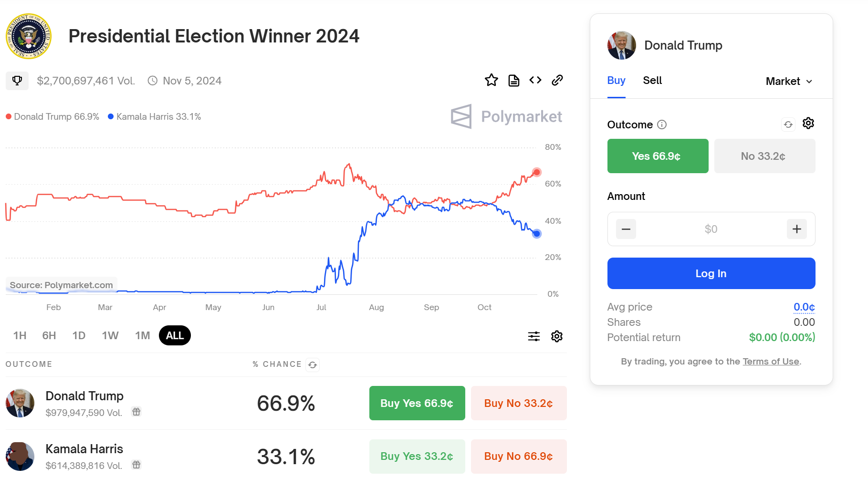
Task: Click the amount $0 input field
Action: (711, 229)
